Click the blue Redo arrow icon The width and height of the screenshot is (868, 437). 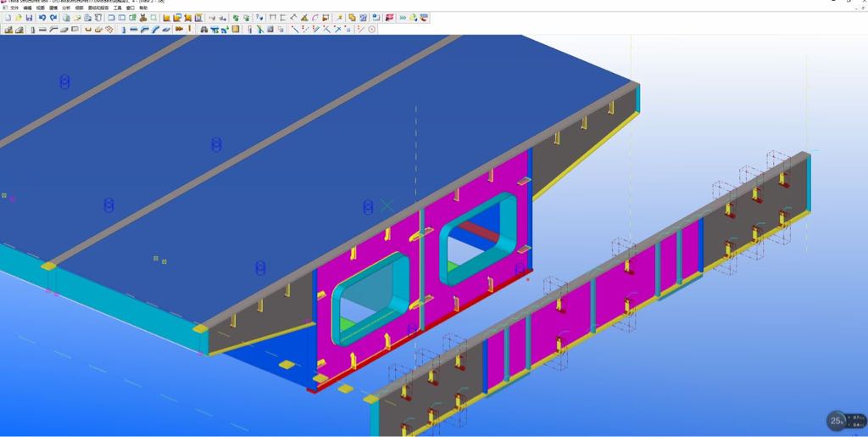click(53, 18)
